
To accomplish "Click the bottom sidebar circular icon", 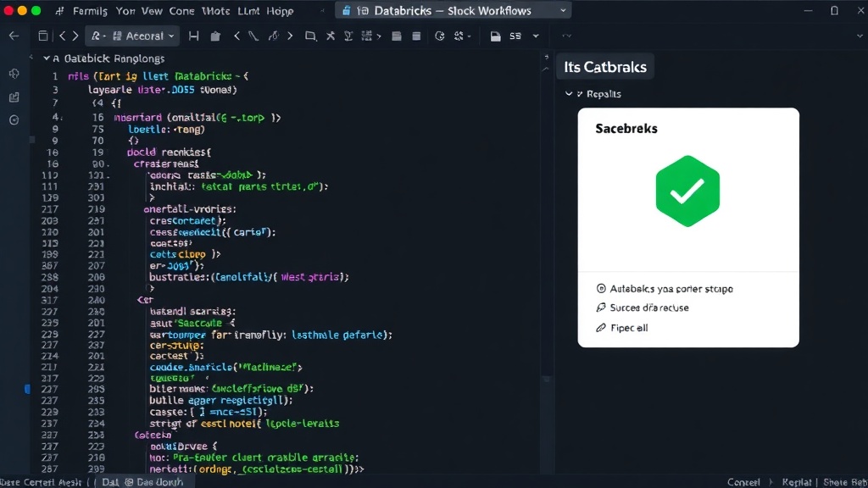I will [14, 120].
